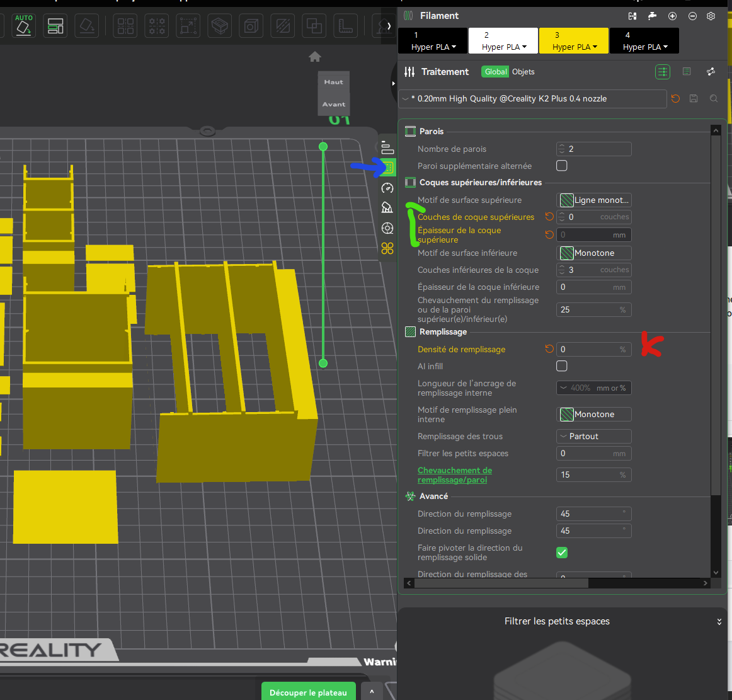The image size is (732, 700).
Task: Switch to the Objets tab
Action: (523, 72)
